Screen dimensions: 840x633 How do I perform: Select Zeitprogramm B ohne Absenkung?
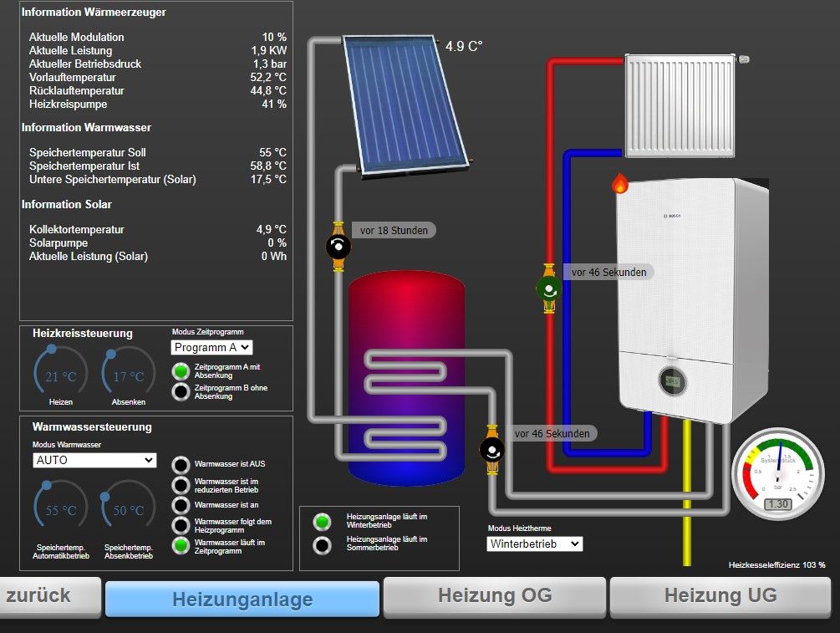click(181, 392)
